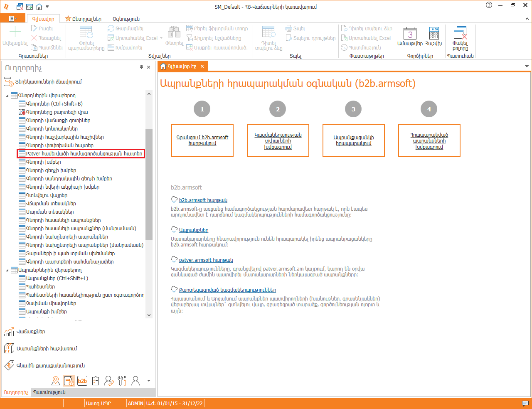Click the user-with-phone icon in navigator strip
This screenshot has height=409, width=532.
(x=109, y=380)
